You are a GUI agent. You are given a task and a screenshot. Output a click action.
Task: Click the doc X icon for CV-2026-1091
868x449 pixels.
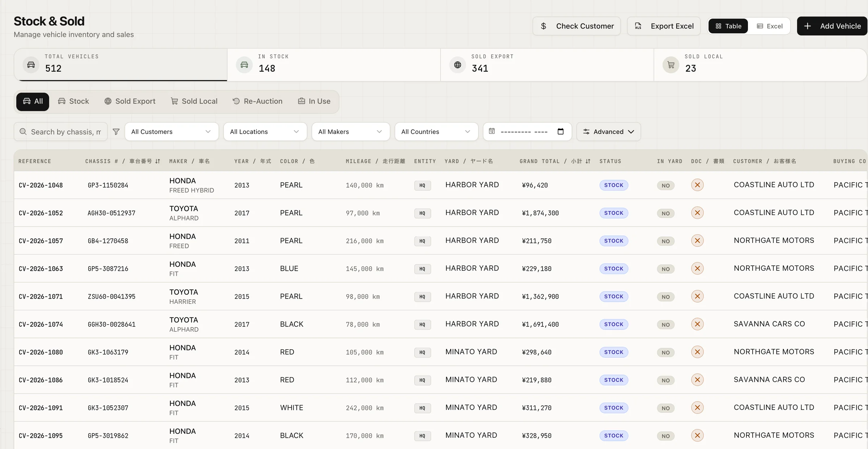coord(697,408)
